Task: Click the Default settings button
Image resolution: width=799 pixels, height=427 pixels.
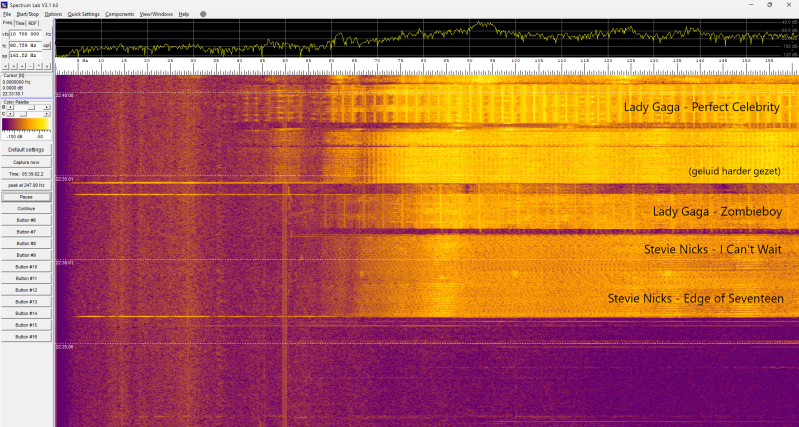Action: point(26,150)
